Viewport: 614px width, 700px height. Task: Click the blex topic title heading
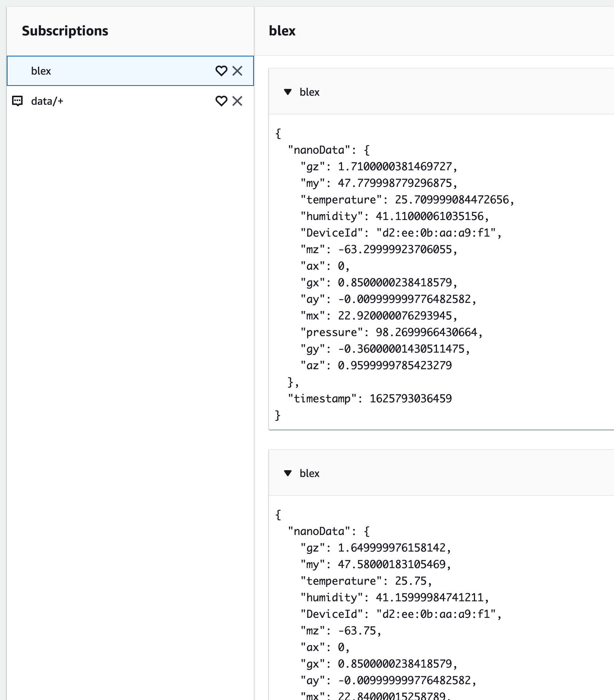pos(282,31)
